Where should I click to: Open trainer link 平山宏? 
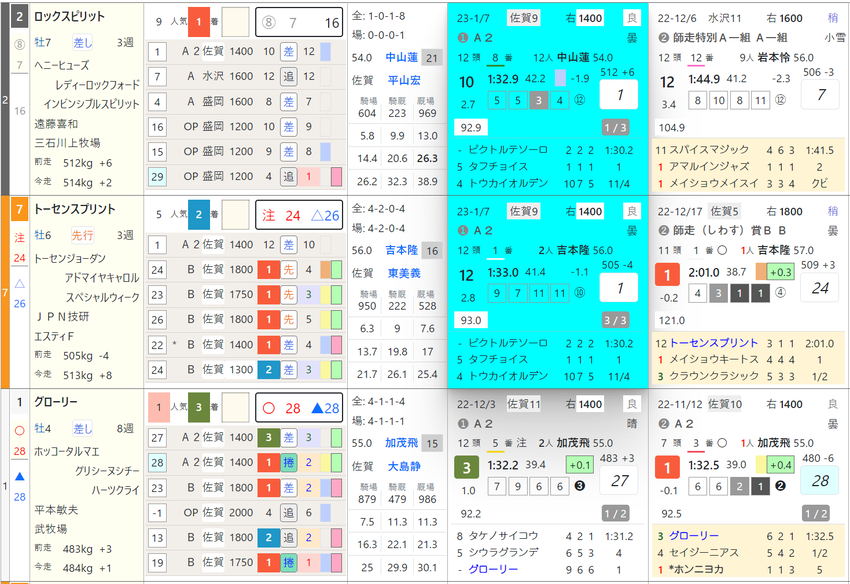[404, 80]
